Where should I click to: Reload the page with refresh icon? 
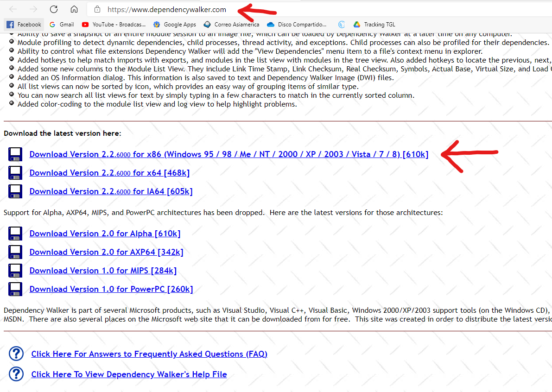(x=53, y=9)
